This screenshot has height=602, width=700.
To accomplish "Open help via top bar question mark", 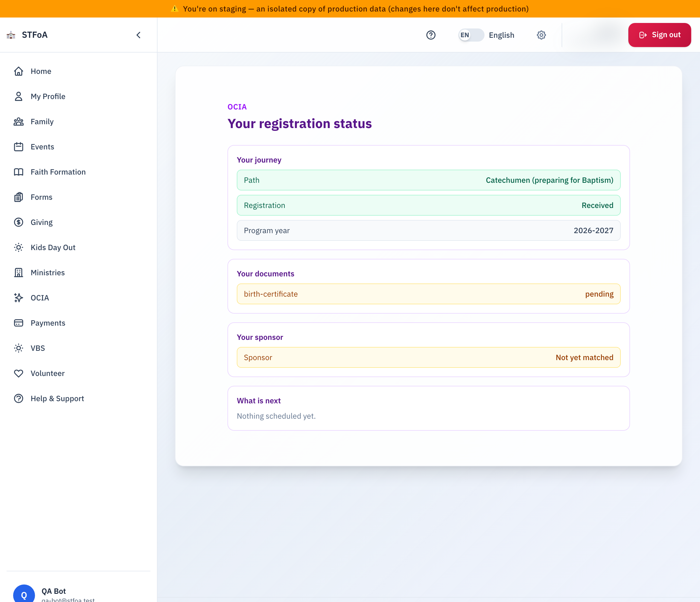I will [431, 35].
